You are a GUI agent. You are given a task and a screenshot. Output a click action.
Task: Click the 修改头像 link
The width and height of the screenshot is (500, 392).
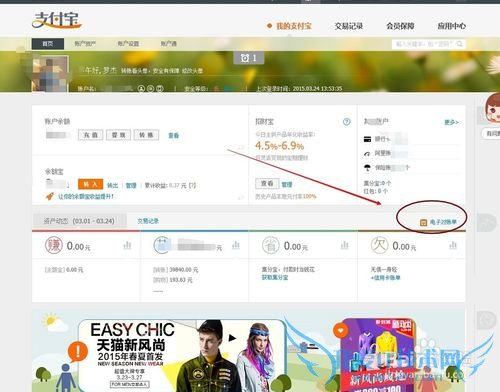pos(192,71)
